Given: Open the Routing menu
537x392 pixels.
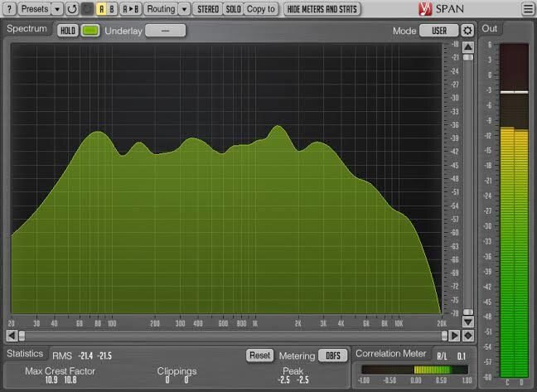Looking at the screenshot, I should (161, 9).
